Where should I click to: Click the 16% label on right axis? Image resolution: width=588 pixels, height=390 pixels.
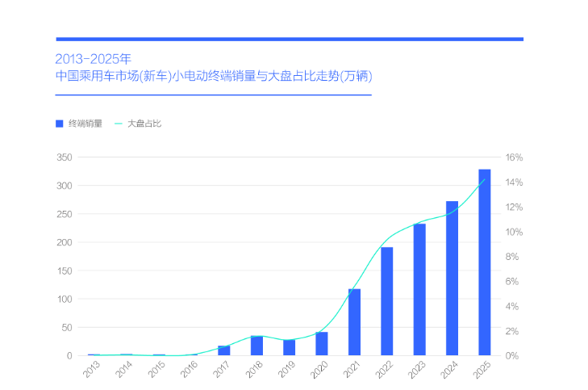515,157
